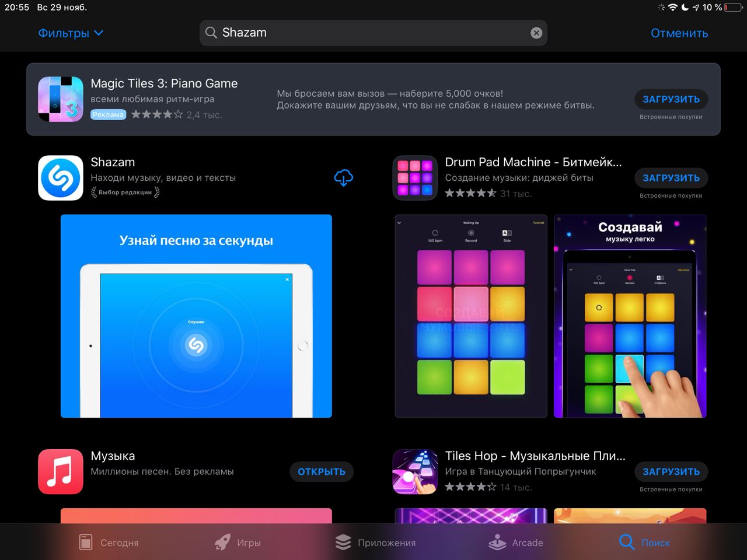Screen dimensions: 747x560
Task: Tap the 20:55 clock in status bar
Action: (17, 8)
